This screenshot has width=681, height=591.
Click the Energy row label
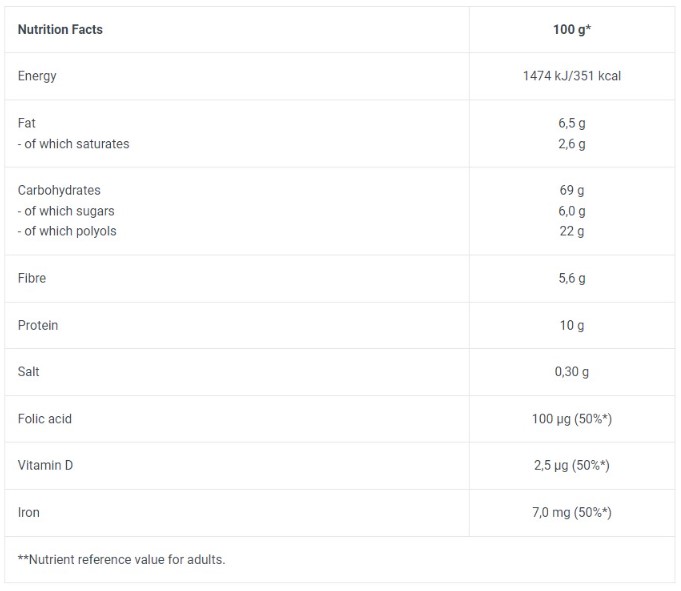pyautogui.click(x=37, y=76)
